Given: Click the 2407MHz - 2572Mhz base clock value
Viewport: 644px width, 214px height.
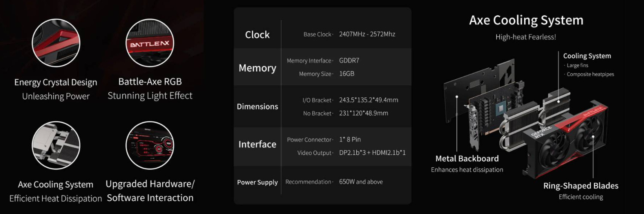Looking at the screenshot, I should [x=367, y=34].
